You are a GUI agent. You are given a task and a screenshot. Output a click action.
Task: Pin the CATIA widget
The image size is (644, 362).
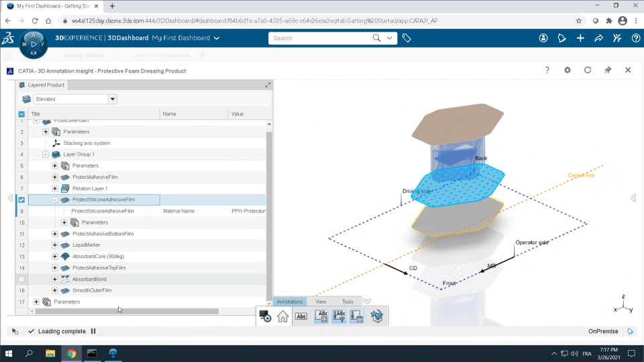click(608, 70)
